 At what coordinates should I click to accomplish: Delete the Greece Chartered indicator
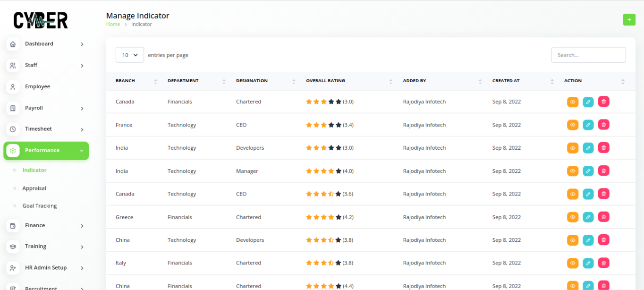click(x=603, y=217)
